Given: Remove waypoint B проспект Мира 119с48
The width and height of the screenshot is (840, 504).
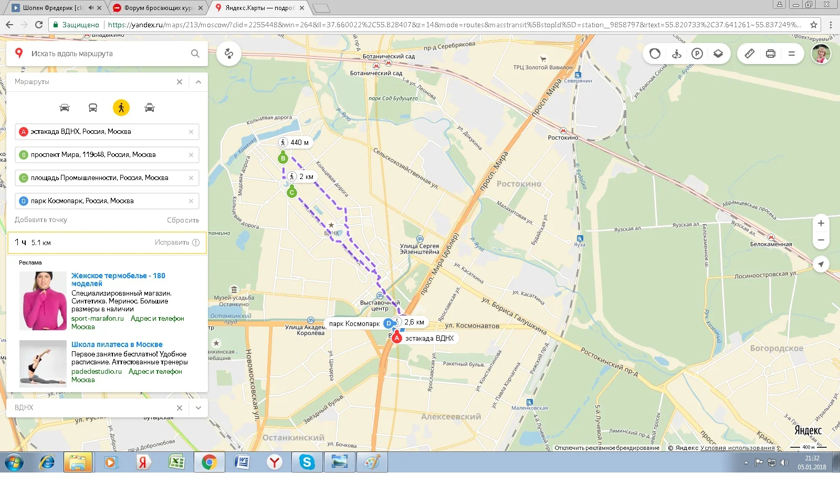Looking at the screenshot, I should pos(191,155).
